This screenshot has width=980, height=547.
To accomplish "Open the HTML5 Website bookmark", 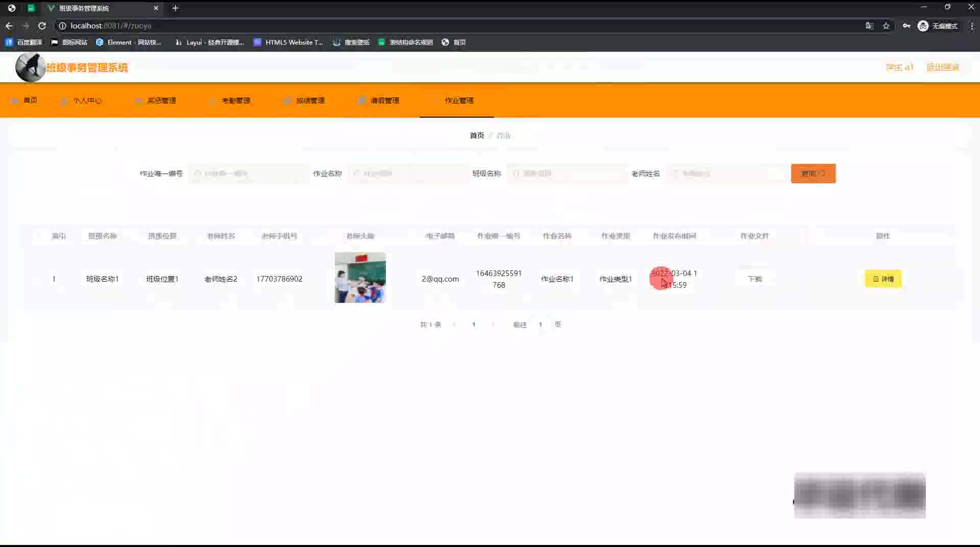I will tap(288, 42).
